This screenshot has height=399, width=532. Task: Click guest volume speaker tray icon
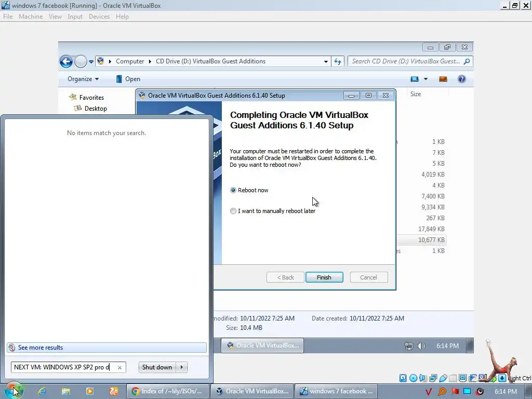421,346
